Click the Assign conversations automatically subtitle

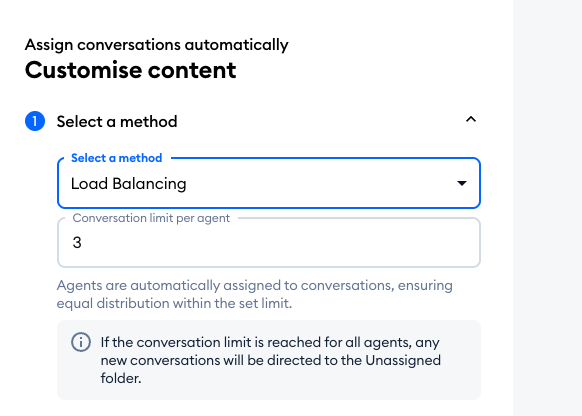(156, 45)
